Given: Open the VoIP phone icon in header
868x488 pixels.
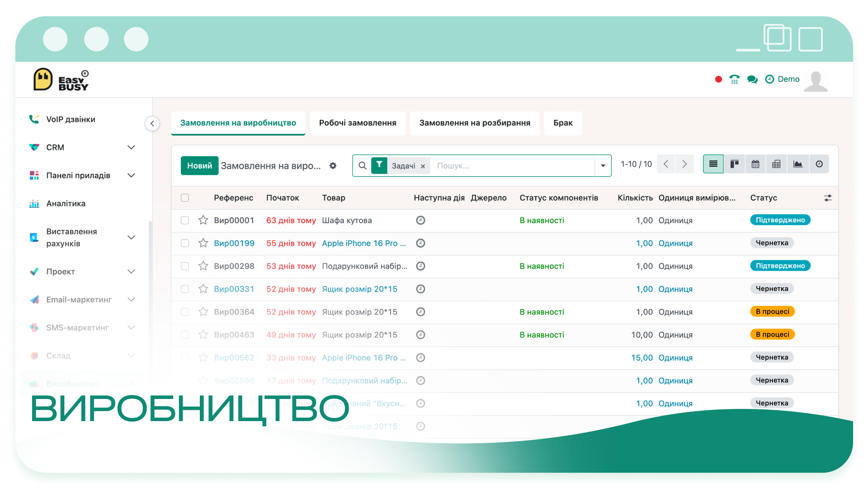Looking at the screenshot, I should pos(734,80).
